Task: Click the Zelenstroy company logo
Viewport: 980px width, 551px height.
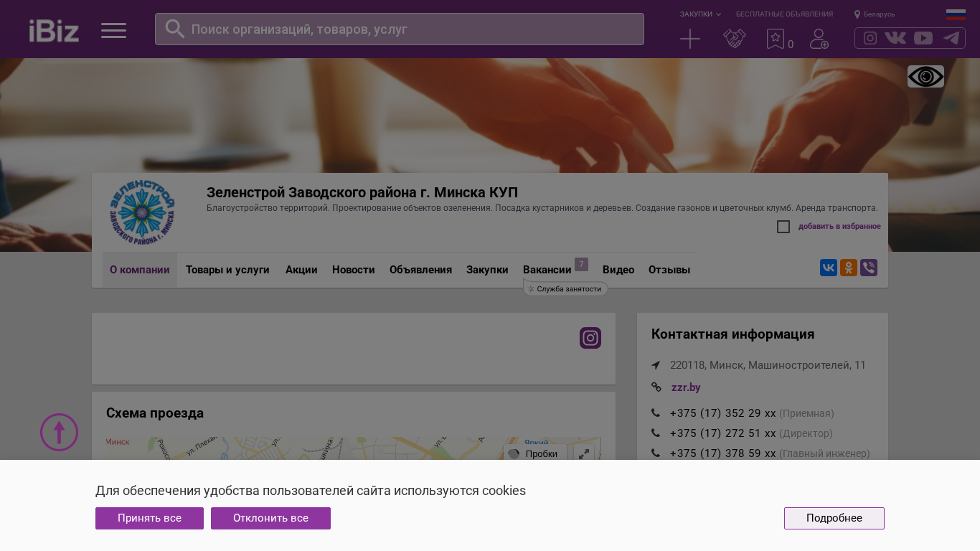Action: (143, 213)
